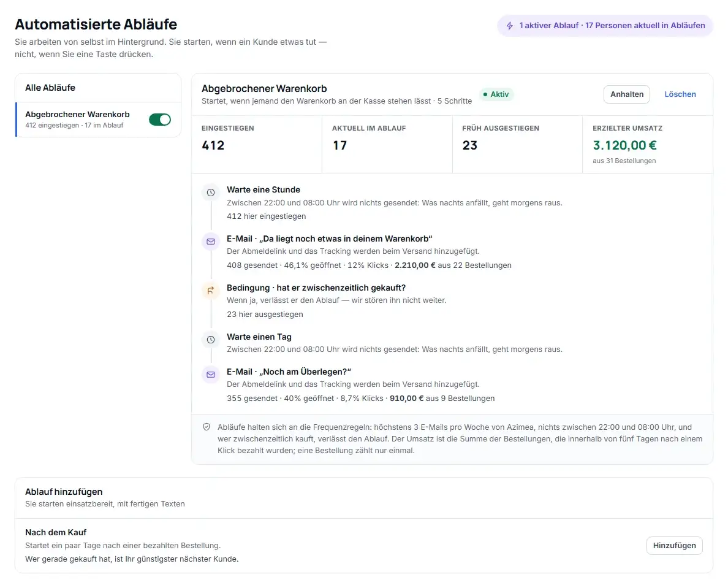This screenshot has height=588, width=728.
Task: Click the clock icon beside Warte eine Stunde
Action: (x=211, y=193)
